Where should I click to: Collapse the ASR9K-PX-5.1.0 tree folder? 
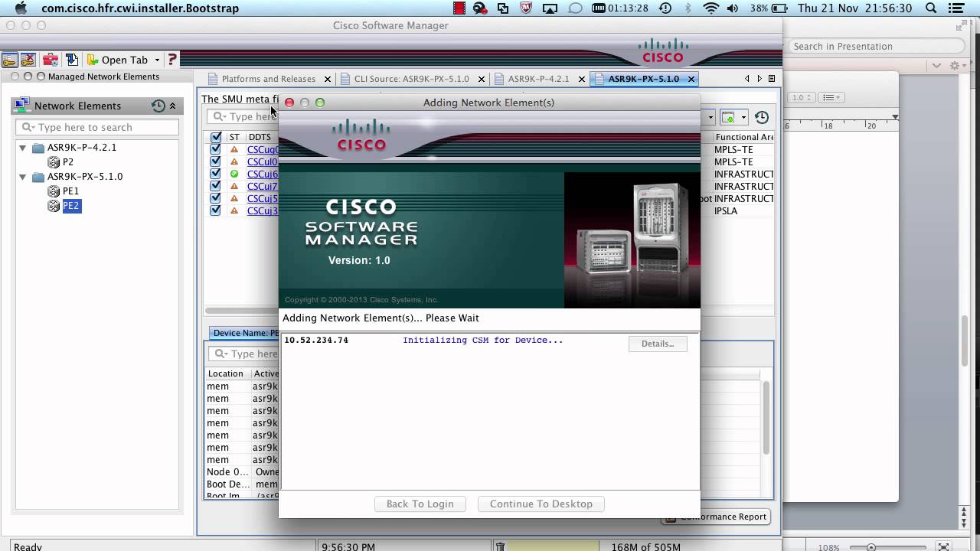(22, 177)
